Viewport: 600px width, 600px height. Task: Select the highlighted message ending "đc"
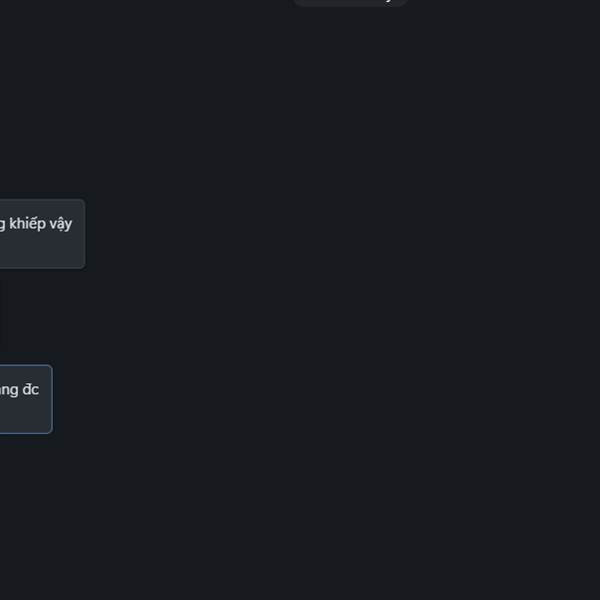pyautogui.click(x=26, y=399)
